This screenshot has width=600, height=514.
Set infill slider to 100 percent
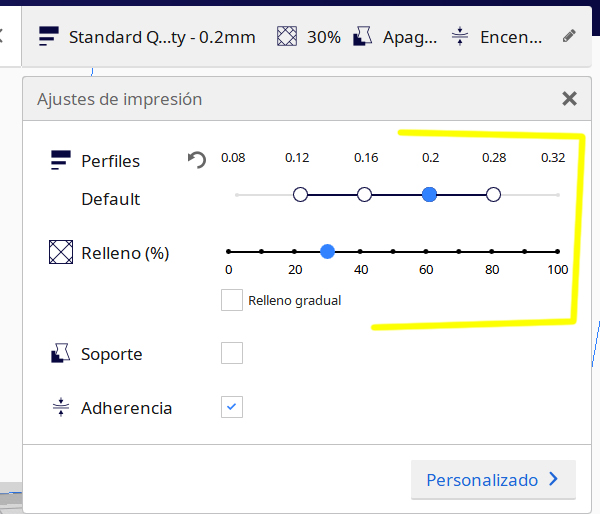[557, 252]
